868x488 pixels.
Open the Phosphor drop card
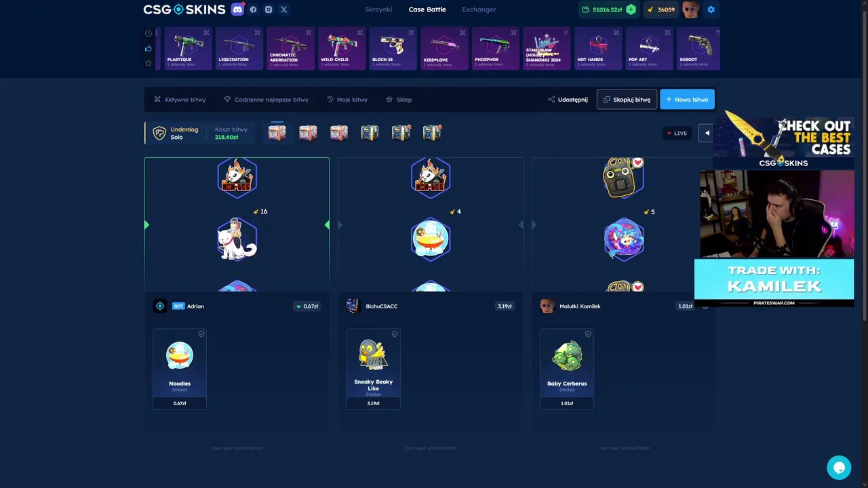[x=496, y=48]
